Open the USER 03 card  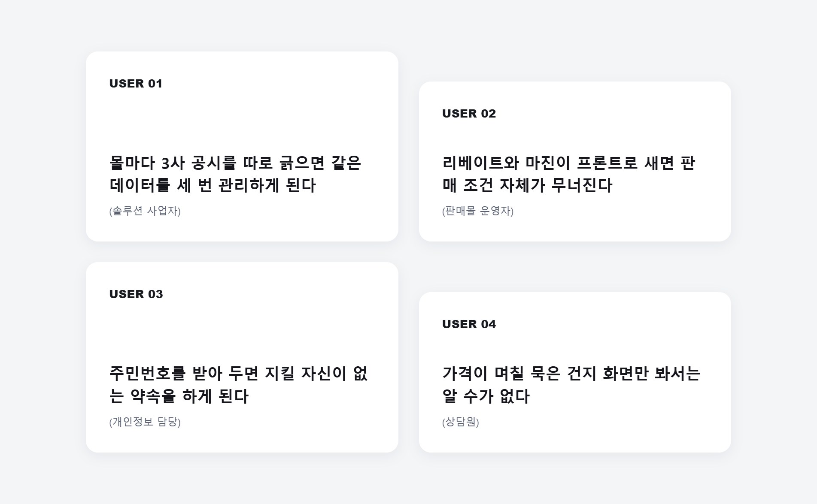coord(242,357)
